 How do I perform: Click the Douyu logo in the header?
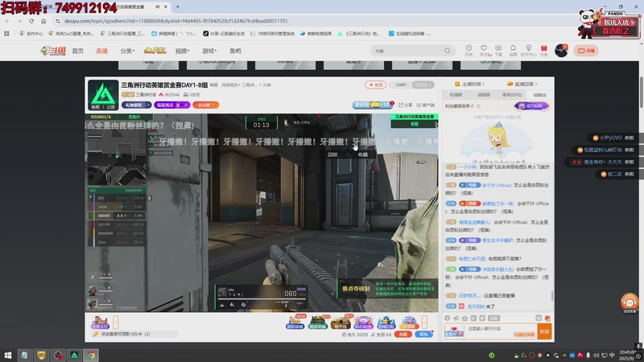(x=53, y=51)
